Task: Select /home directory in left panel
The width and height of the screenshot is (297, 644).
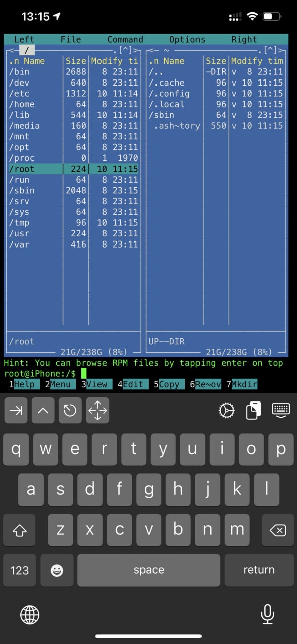Action: tap(73, 104)
